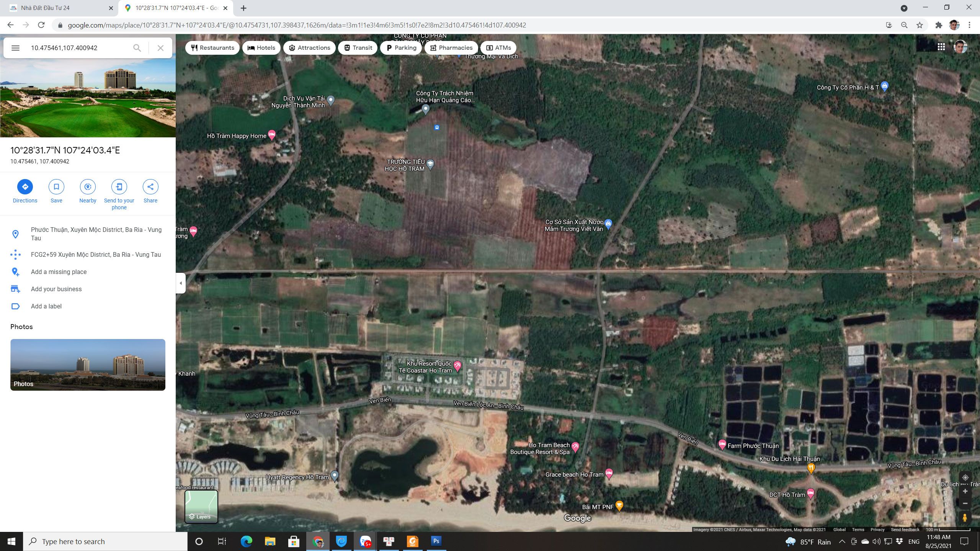This screenshot has width=980, height=551.
Task: Filter map by Transit
Action: (x=358, y=48)
